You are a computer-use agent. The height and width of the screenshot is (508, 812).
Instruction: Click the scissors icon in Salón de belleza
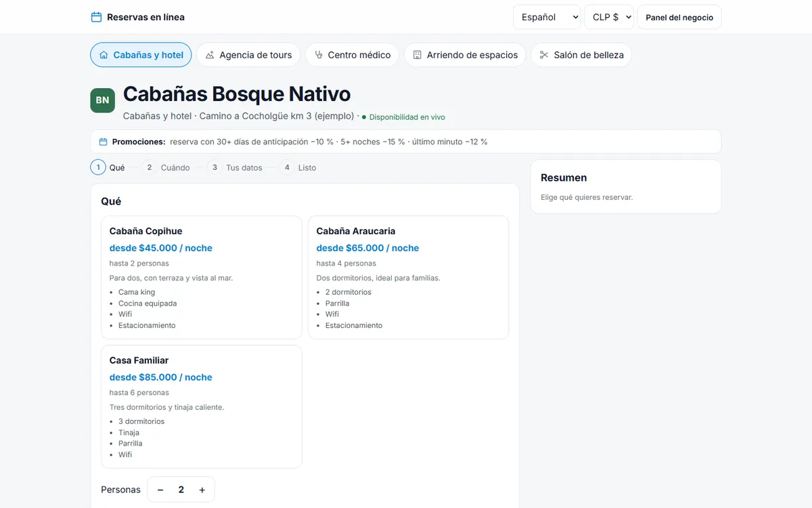click(x=544, y=55)
